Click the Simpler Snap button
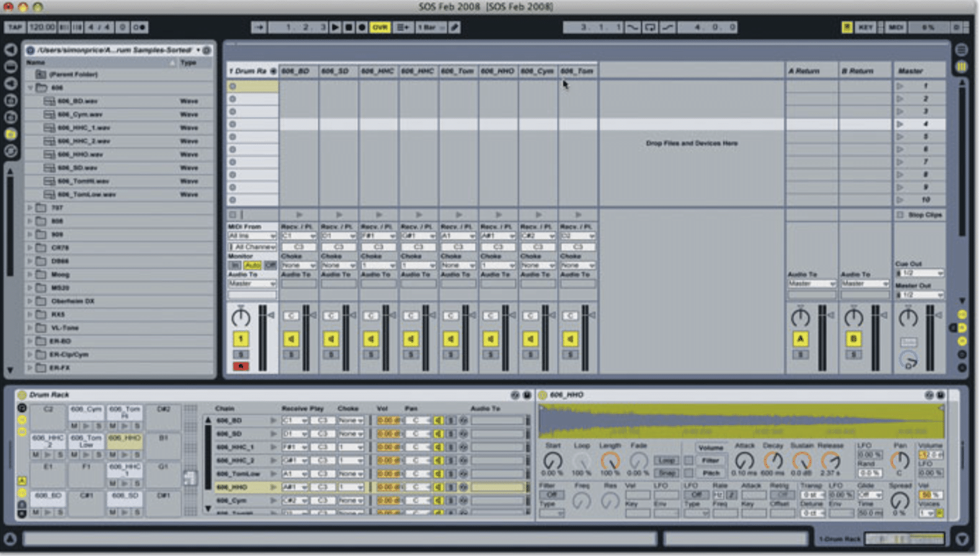The height and width of the screenshot is (556, 980). tap(666, 473)
